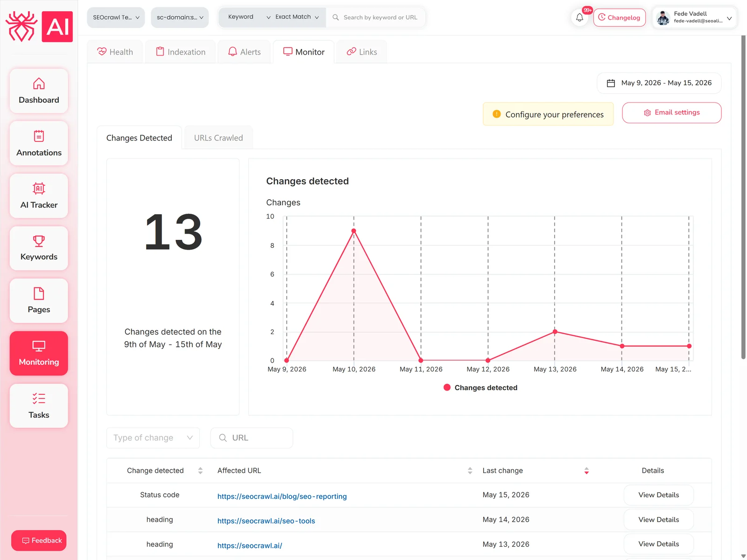Screen dimensions: 747x560
Task: Click the May 10 peak data point
Action: (x=353, y=231)
